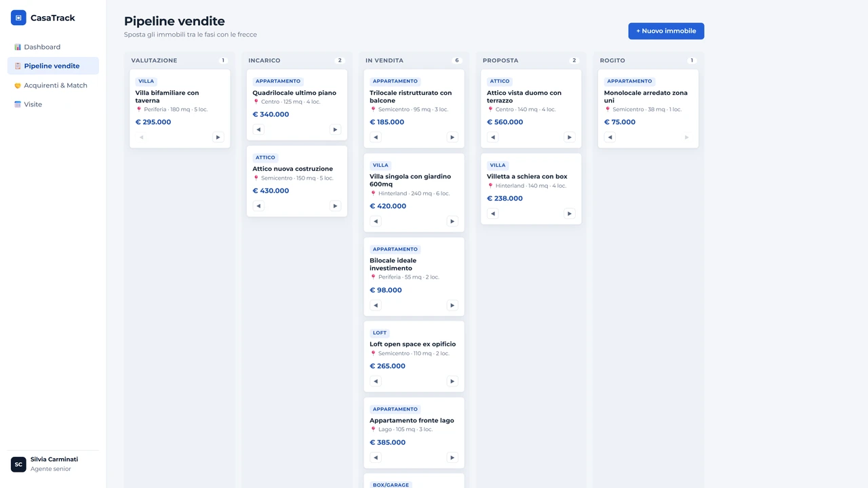Click the € 98.000 price
The width and height of the screenshot is (868, 488).
386,290
